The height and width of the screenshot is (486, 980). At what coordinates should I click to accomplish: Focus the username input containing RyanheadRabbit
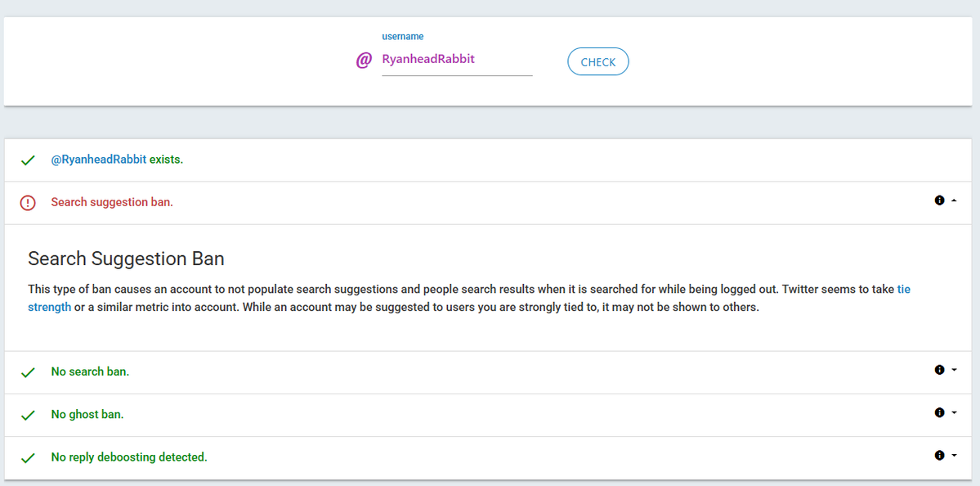coord(457,60)
